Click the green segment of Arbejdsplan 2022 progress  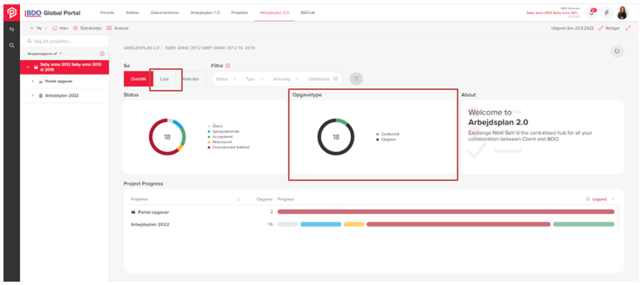pyautogui.click(x=584, y=225)
